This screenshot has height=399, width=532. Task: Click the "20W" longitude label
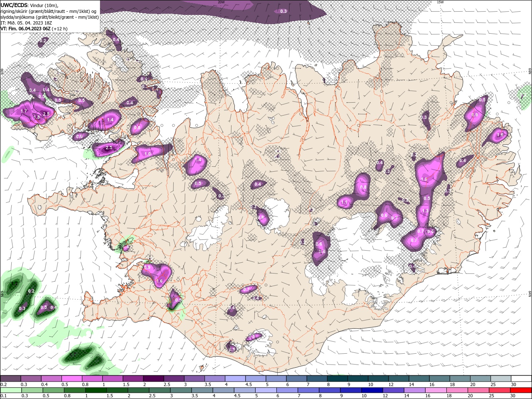coord(221,2)
